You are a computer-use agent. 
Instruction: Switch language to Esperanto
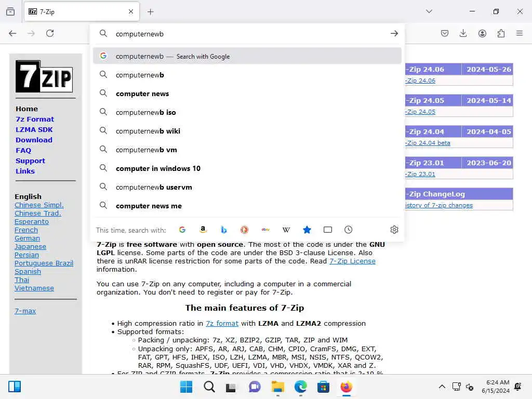coord(32,221)
